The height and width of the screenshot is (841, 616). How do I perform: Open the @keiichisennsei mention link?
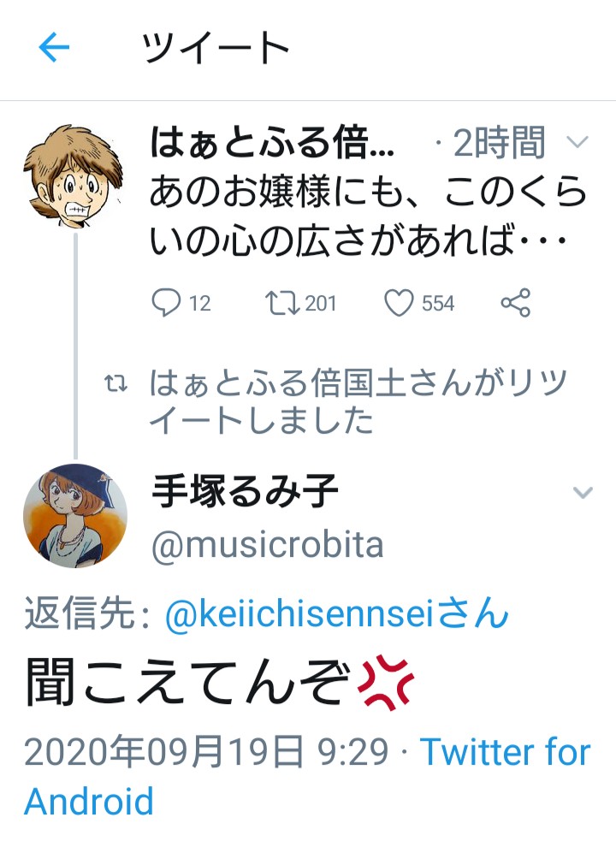coord(313,613)
